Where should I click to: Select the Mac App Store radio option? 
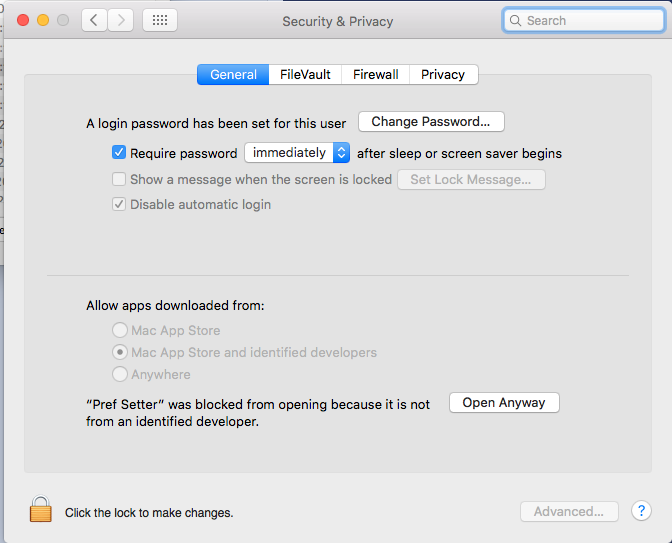pos(120,330)
